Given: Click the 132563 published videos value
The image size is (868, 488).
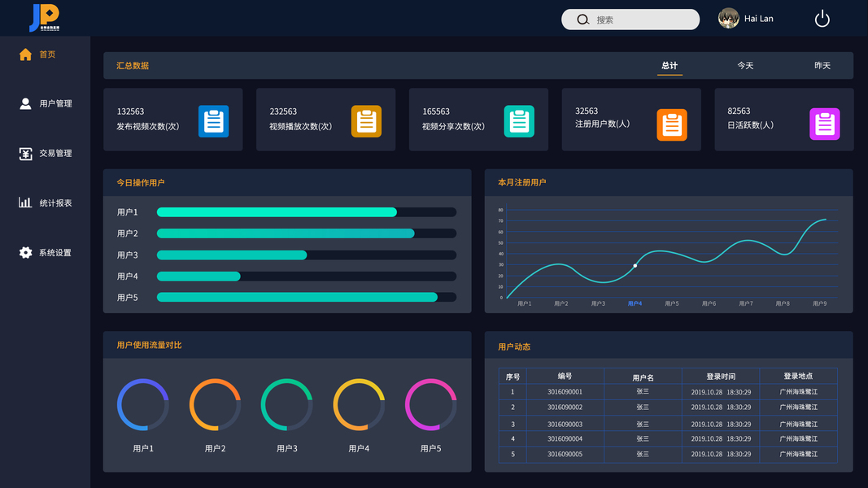Looking at the screenshot, I should (130, 111).
